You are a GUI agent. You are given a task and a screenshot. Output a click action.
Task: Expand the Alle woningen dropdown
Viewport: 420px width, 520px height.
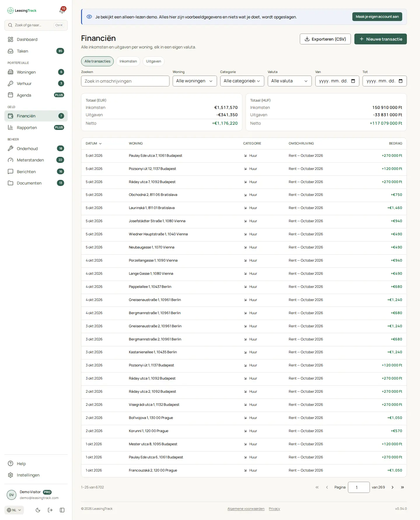click(x=195, y=81)
